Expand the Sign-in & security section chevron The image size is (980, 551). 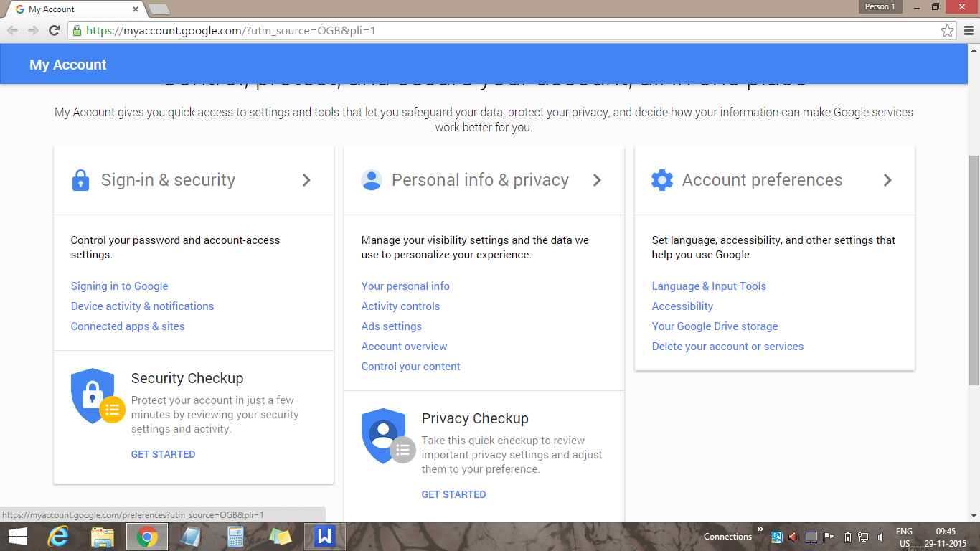(306, 180)
